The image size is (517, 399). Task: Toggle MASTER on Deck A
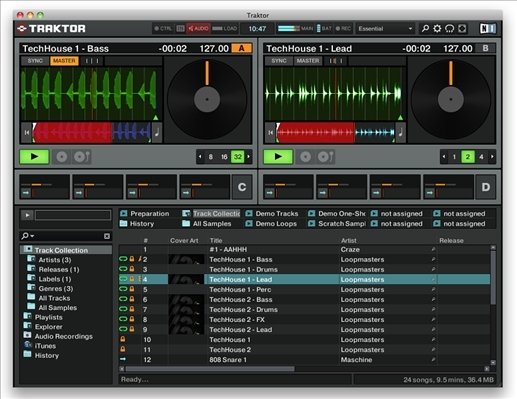click(x=64, y=61)
